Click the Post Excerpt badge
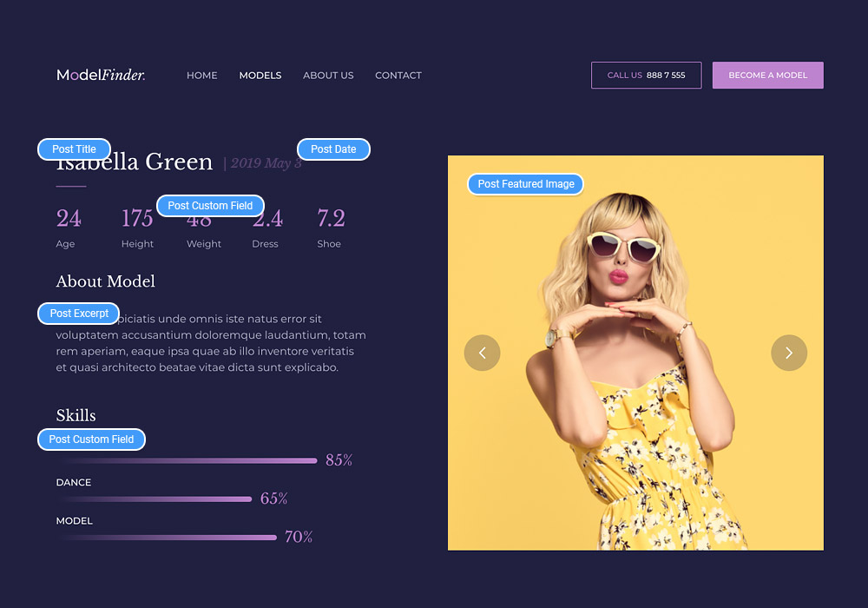This screenshot has width=868, height=608. pyautogui.click(x=79, y=314)
